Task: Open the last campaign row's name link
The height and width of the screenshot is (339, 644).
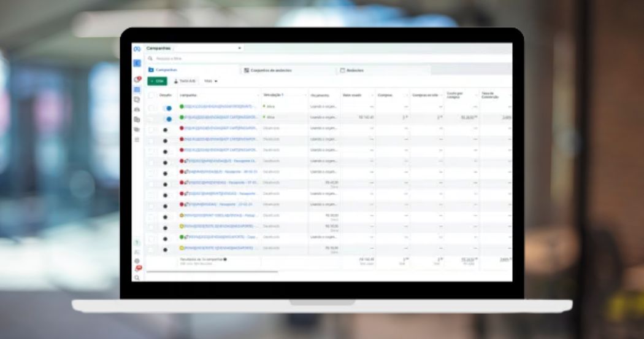Action: (219, 248)
